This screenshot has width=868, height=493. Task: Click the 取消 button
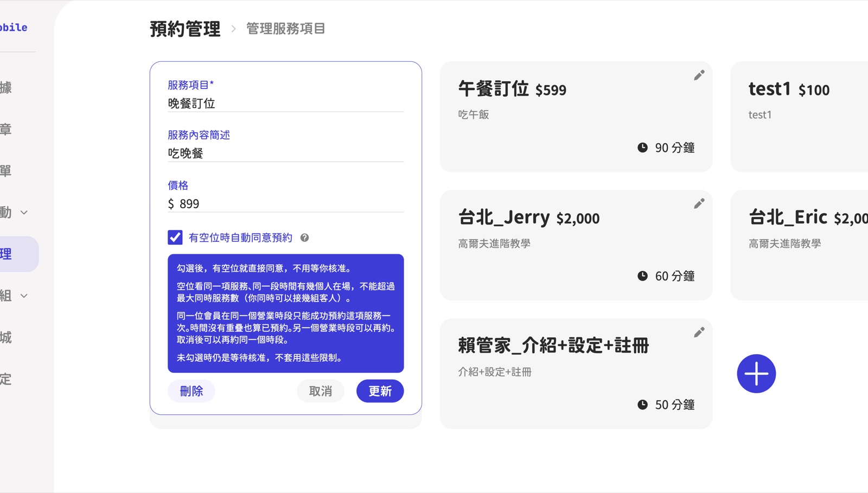click(x=321, y=391)
